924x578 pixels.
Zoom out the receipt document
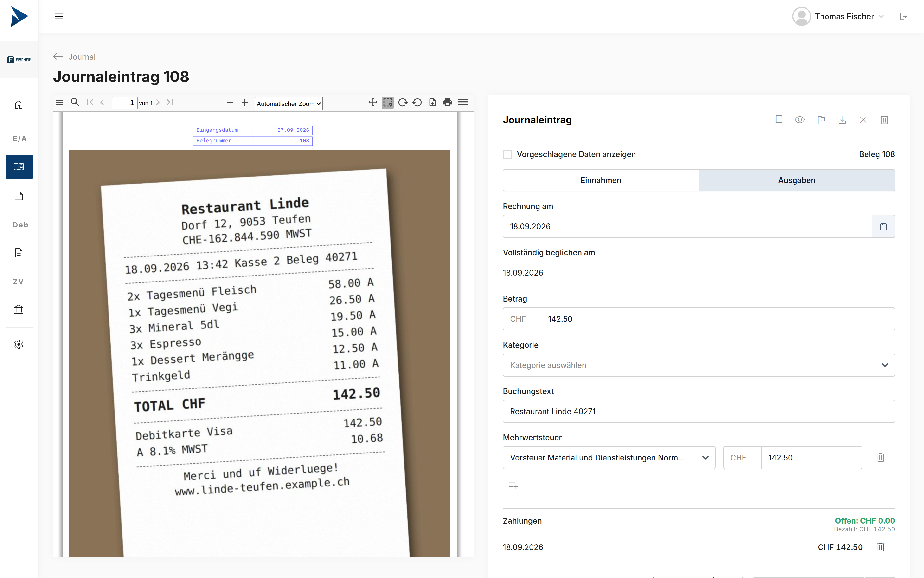click(230, 102)
